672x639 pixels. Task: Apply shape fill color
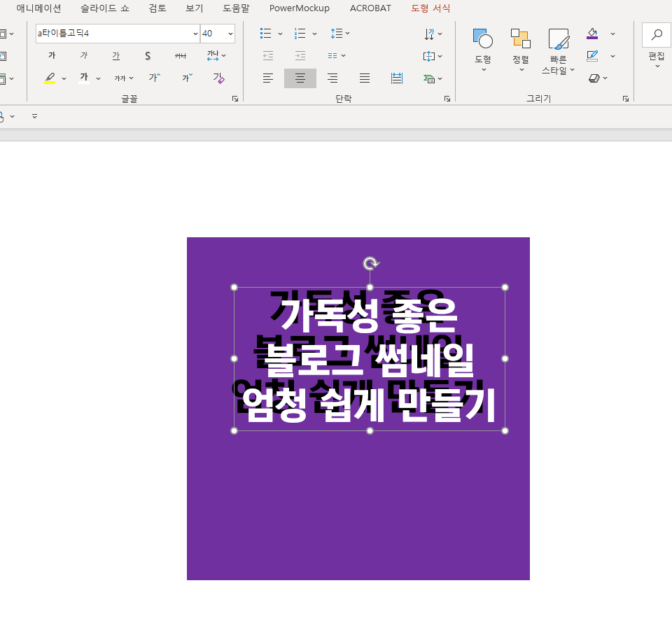[x=592, y=34]
